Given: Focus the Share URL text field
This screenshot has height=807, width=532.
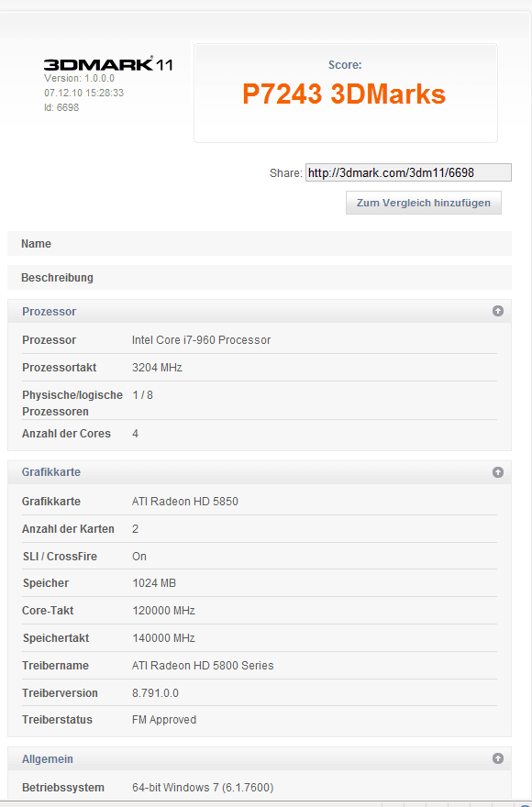Looking at the screenshot, I should click(408, 172).
